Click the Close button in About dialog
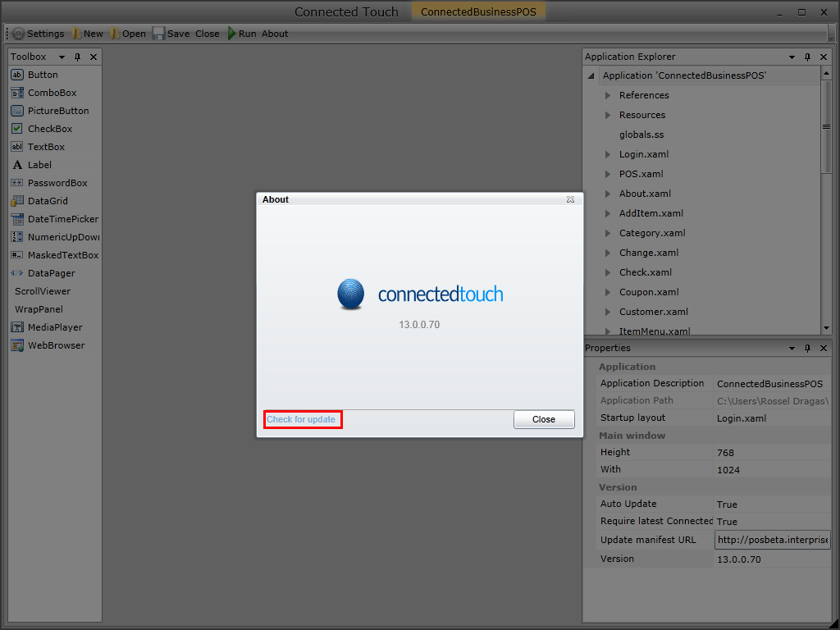Viewport: 840px width, 630px height. (x=544, y=419)
